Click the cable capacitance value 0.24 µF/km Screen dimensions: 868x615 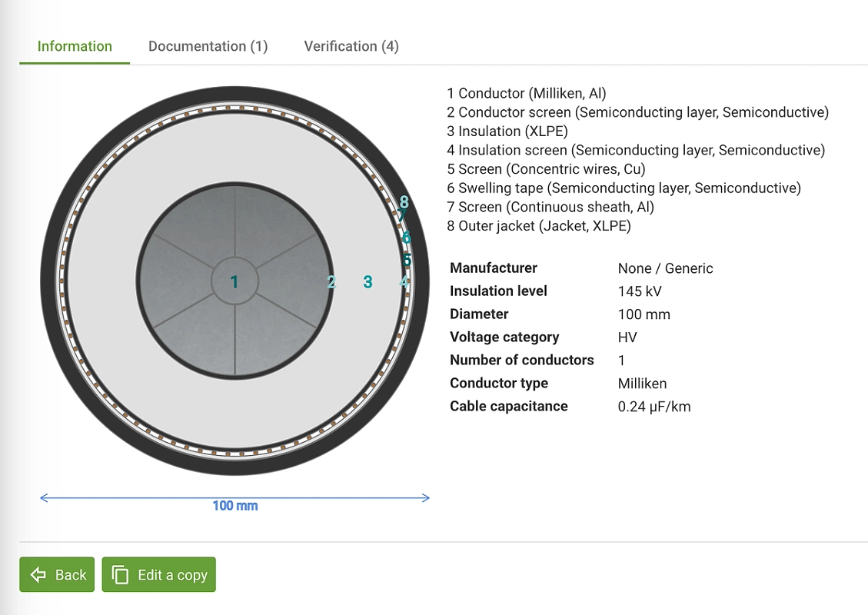click(654, 407)
